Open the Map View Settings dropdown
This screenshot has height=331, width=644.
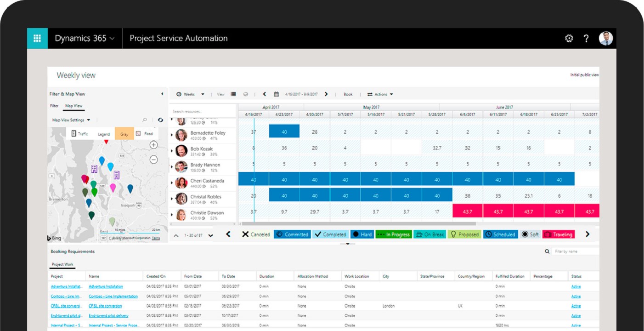[71, 120]
